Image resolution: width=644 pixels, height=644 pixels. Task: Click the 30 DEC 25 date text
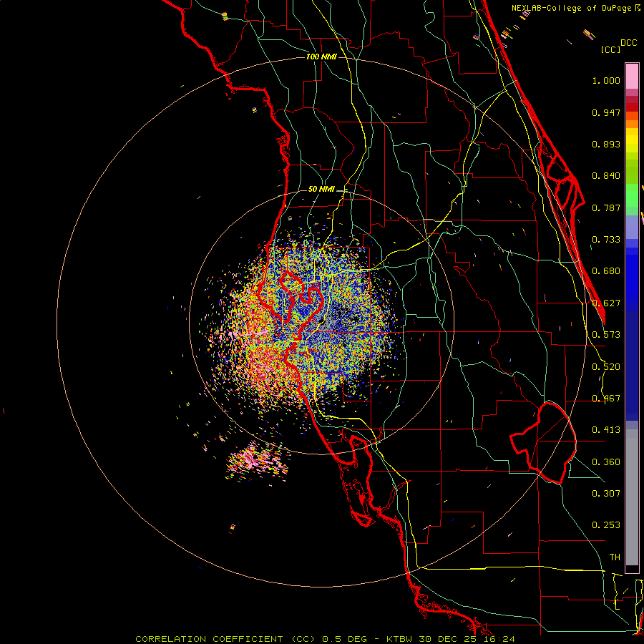(447, 639)
